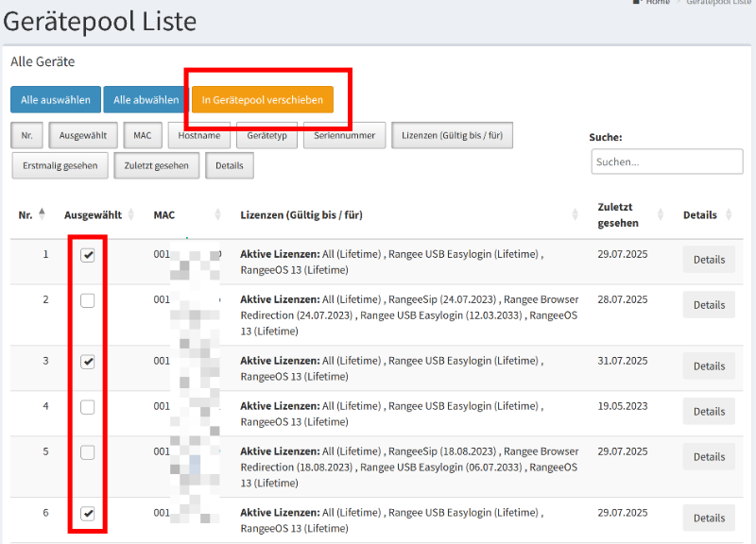The height and width of the screenshot is (544, 756).
Task: Go to Home via the breadcrumb link
Action: click(x=657, y=3)
